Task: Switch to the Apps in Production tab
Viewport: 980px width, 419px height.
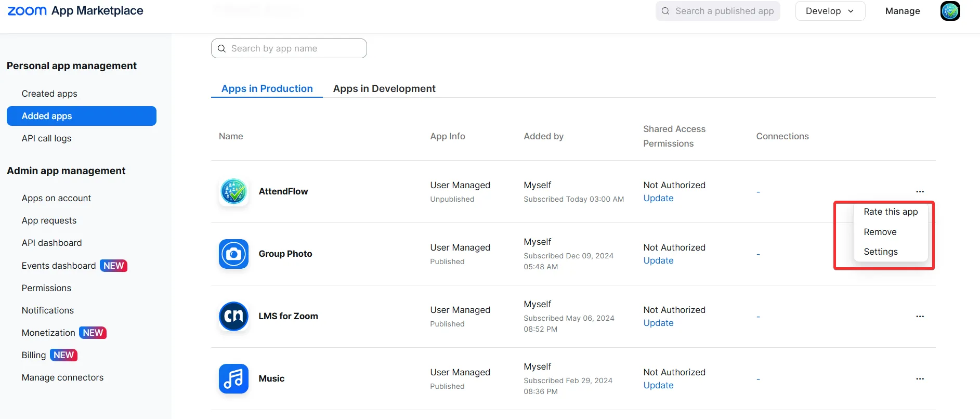Action: tap(267, 88)
